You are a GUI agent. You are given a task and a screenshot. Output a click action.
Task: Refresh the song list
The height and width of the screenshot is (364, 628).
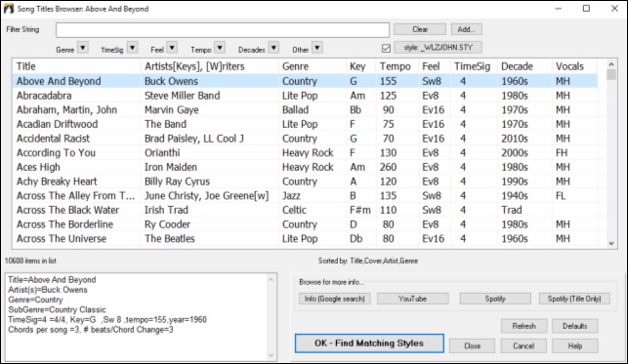click(523, 326)
